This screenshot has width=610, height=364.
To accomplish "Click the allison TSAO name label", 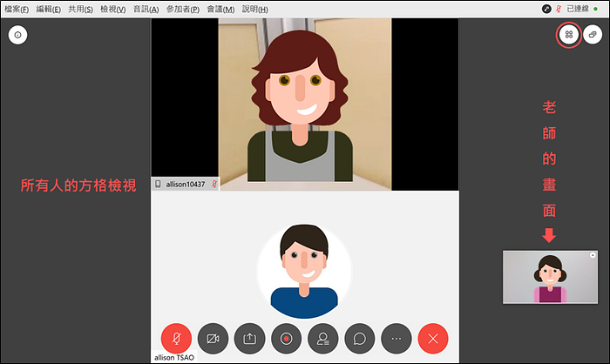I will [x=174, y=357].
